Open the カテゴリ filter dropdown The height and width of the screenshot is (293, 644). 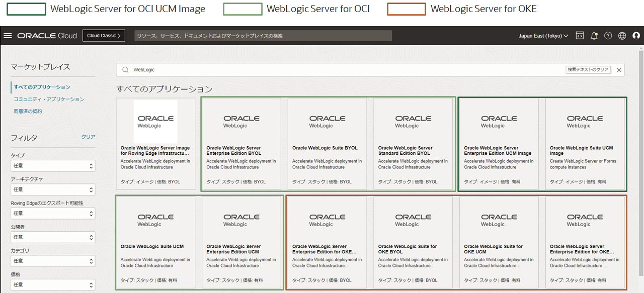coord(53,260)
